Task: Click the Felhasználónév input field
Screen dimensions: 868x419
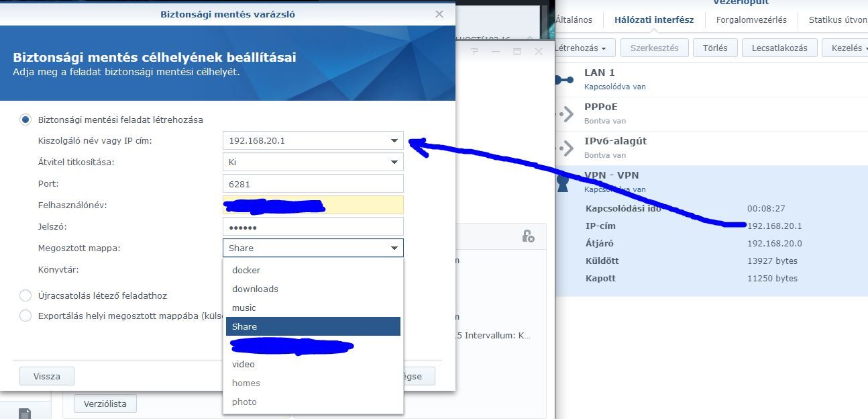Action: 313,205
